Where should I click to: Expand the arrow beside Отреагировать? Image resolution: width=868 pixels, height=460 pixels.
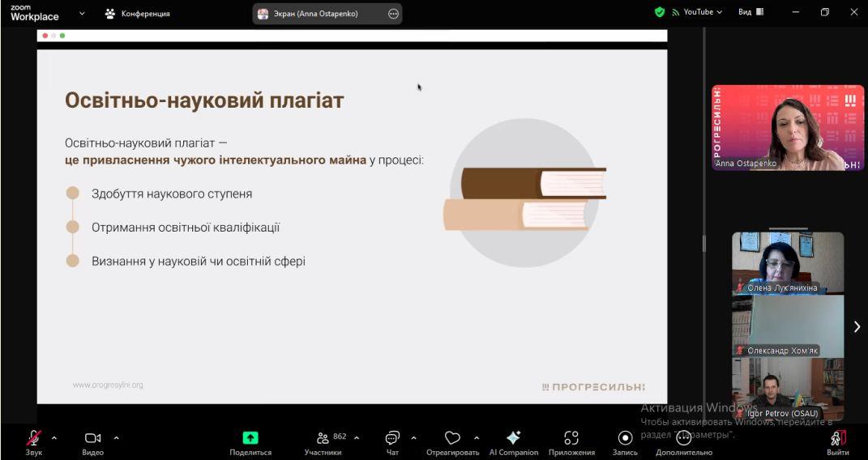tap(477, 438)
